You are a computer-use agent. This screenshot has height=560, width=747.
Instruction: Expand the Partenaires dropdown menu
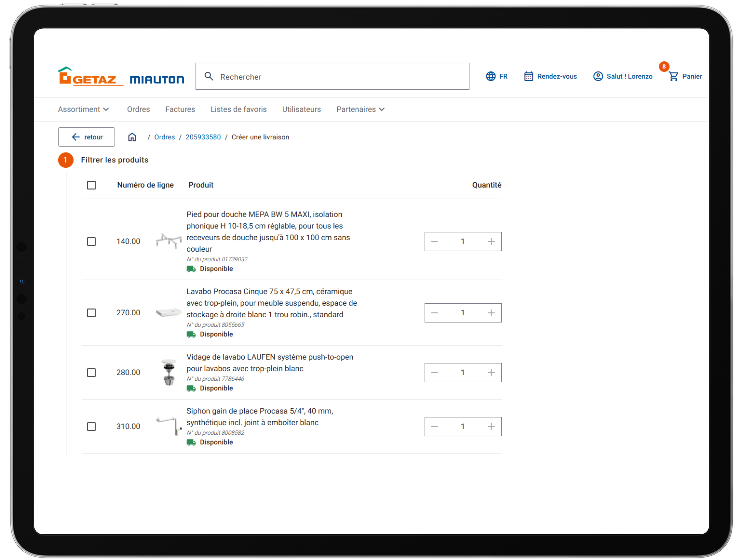[360, 109]
